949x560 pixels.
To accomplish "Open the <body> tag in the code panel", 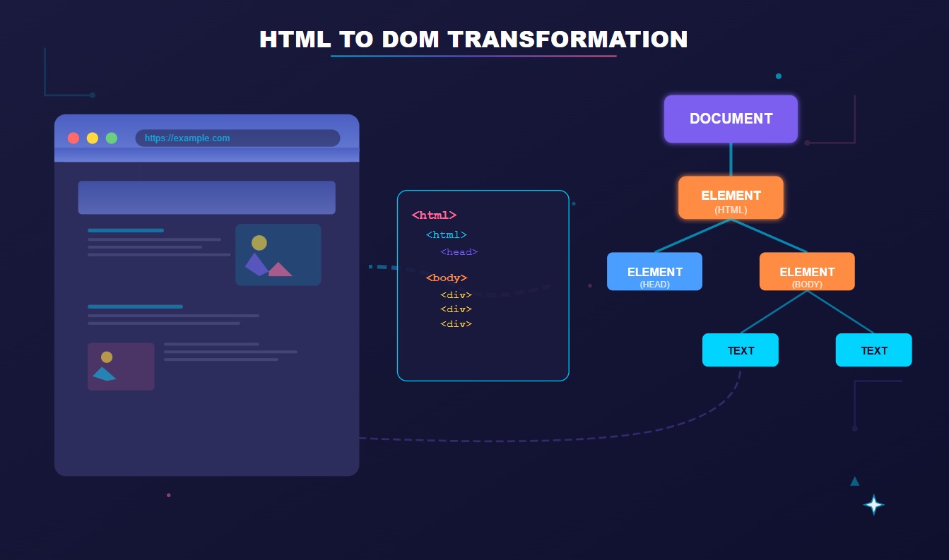I will click(446, 278).
